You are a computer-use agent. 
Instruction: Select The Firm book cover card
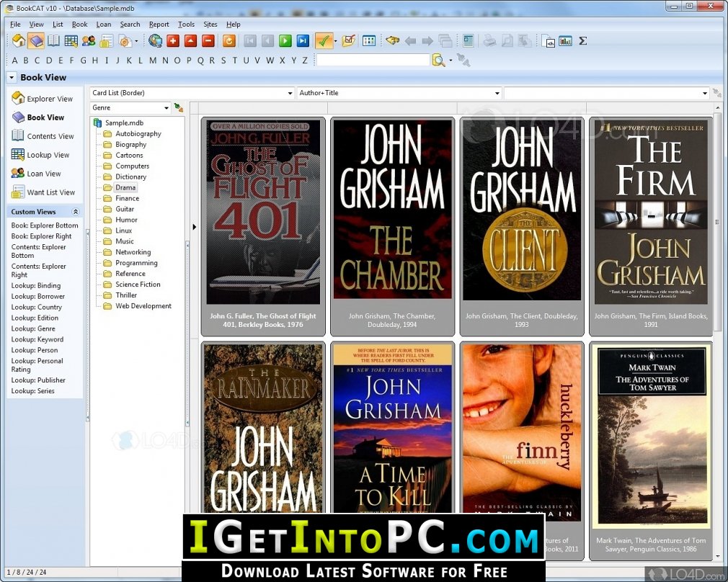tap(650, 226)
